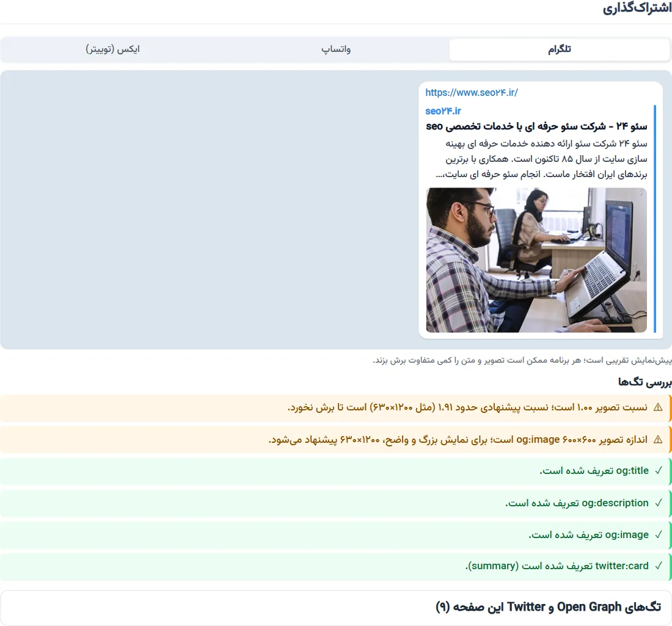672x626 pixels.
Task: Click check mark beside og:title row
Action: [659, 471]
